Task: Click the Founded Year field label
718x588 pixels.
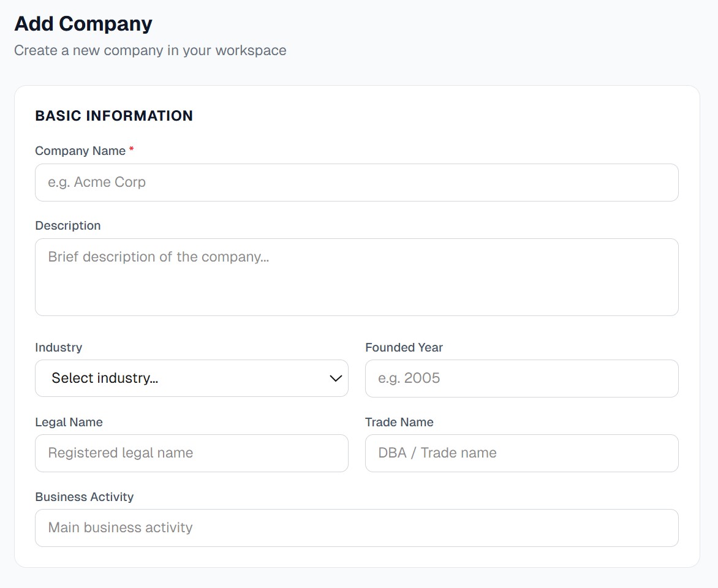Action: pos(404,347)
